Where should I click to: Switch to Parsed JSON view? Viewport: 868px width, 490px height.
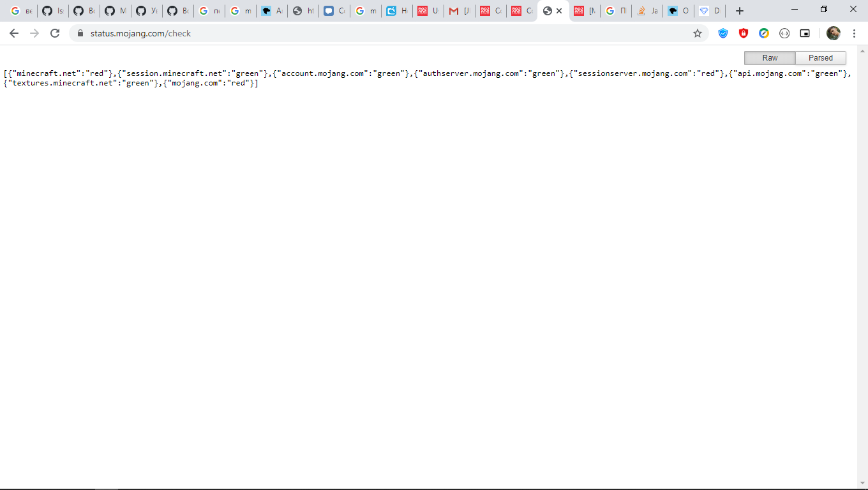[x=821, y=58]
